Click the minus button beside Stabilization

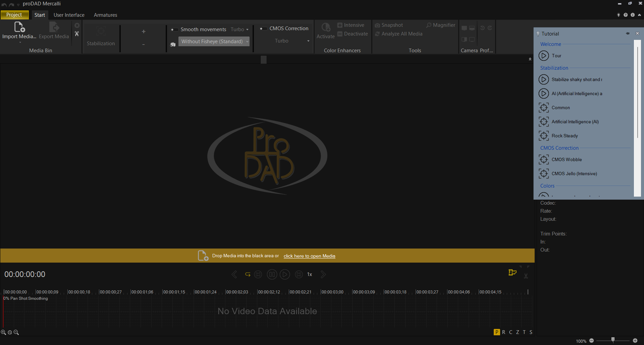[144, 44]
